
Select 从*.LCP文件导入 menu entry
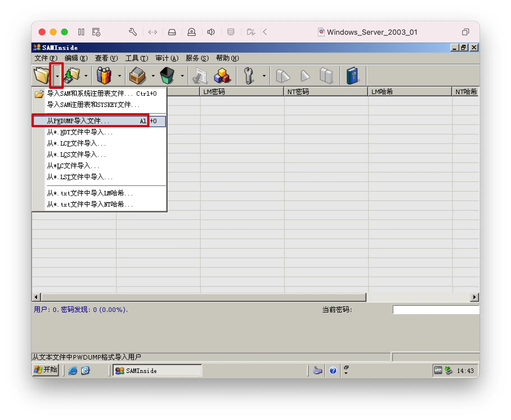[x=99, y=143]
